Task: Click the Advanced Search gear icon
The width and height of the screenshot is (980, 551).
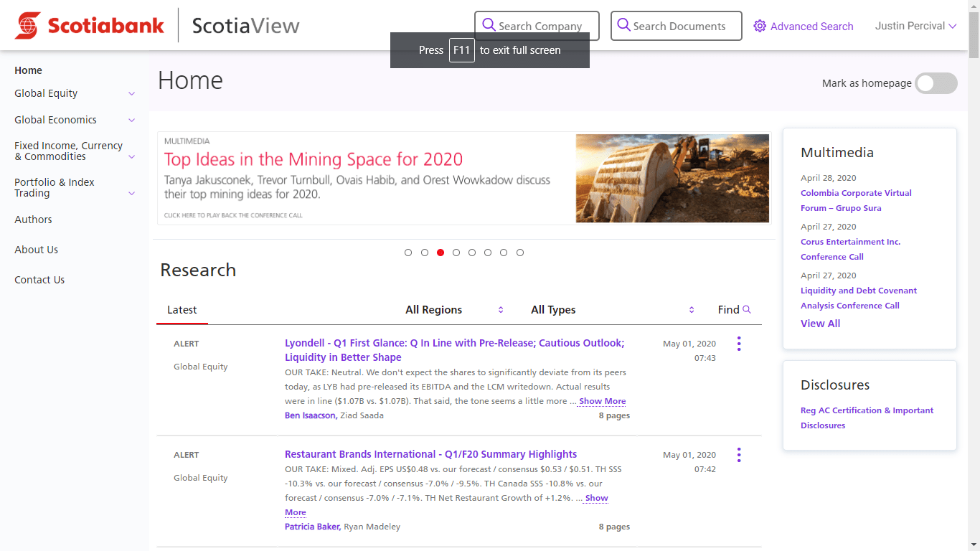Action: coord(760,27)
